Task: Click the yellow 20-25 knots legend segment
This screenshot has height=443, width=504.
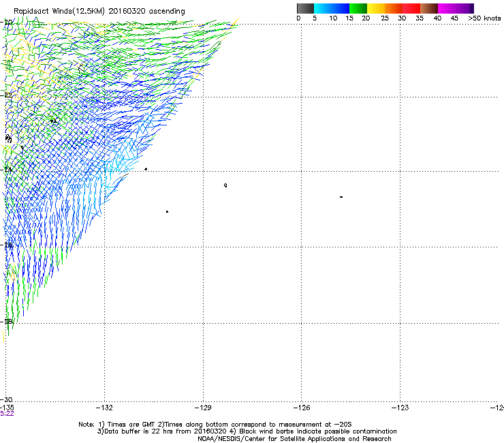Action: click(x=376, y=8)
